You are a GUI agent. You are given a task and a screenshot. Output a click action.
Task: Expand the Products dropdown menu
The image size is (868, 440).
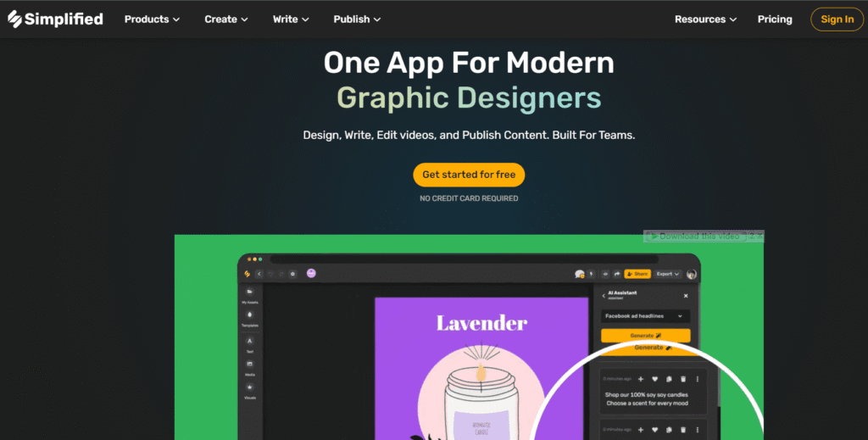pos(152,19)
